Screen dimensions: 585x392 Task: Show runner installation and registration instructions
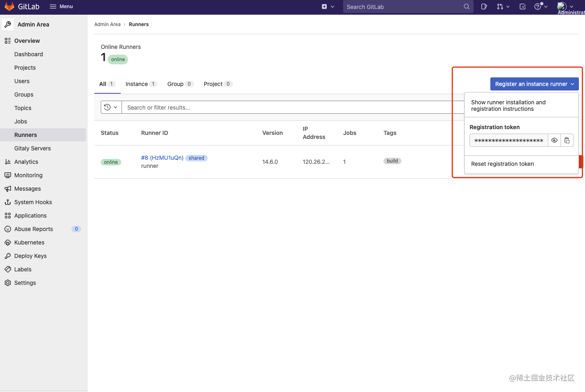pos(521,106)
